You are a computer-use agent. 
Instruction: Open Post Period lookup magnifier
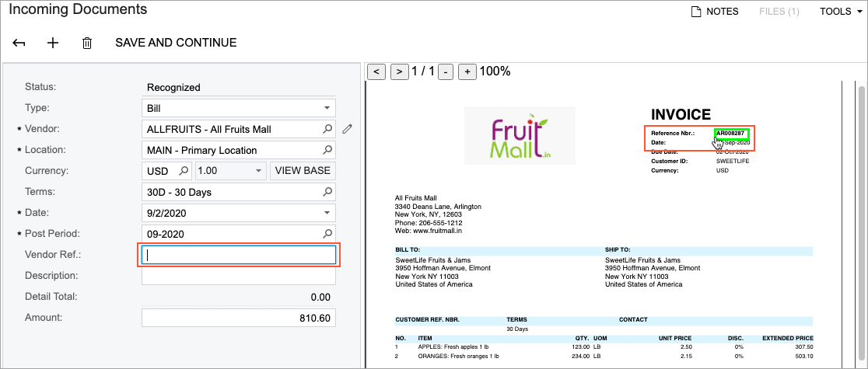[327, 234]
